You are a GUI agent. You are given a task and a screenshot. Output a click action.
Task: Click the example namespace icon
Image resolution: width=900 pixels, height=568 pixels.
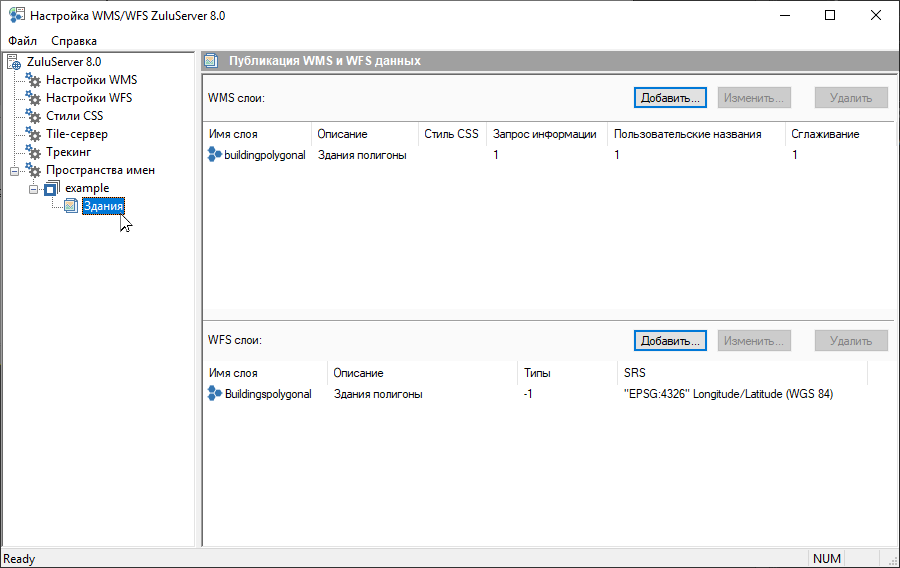[51, 188]
